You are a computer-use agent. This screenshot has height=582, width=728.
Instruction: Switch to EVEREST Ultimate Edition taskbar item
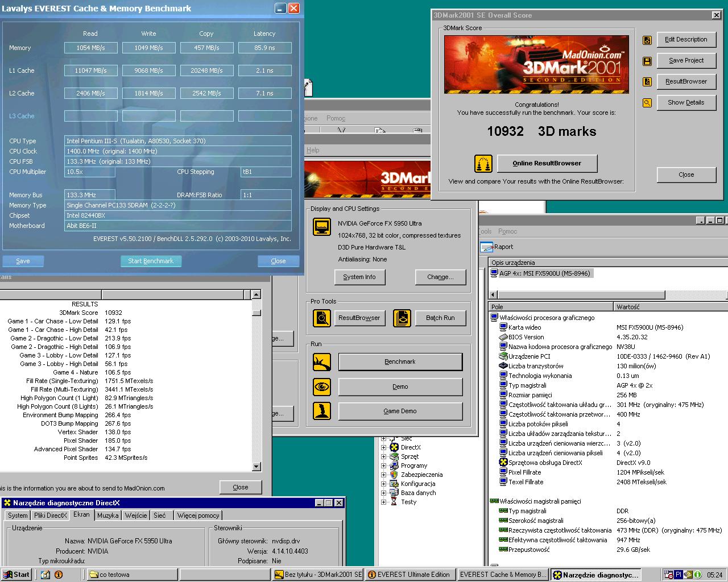pyautogui.click(x=410, y=575)
